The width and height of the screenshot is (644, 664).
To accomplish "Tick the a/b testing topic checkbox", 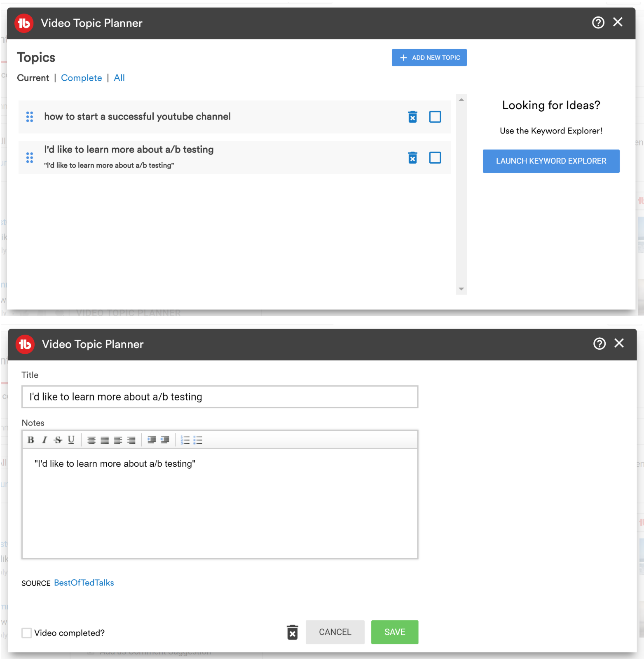I will coord(435,158).
